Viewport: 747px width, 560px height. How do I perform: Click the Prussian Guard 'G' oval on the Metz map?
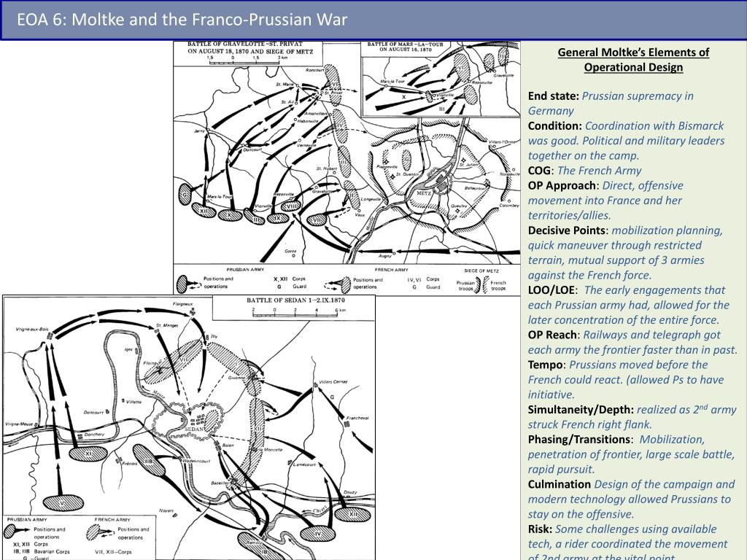[185, 193]
